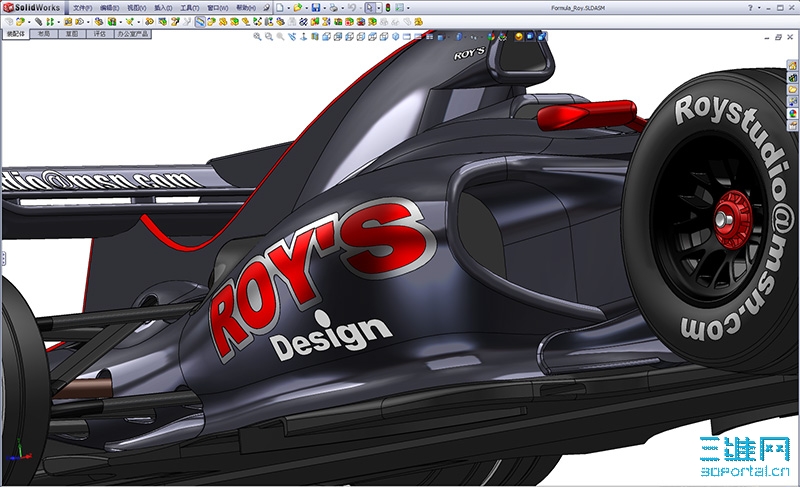Image resolution: width=800 pixels, height=487 pixels.
Task: Open View Palette icon in task pane
Action: (792, 101)
